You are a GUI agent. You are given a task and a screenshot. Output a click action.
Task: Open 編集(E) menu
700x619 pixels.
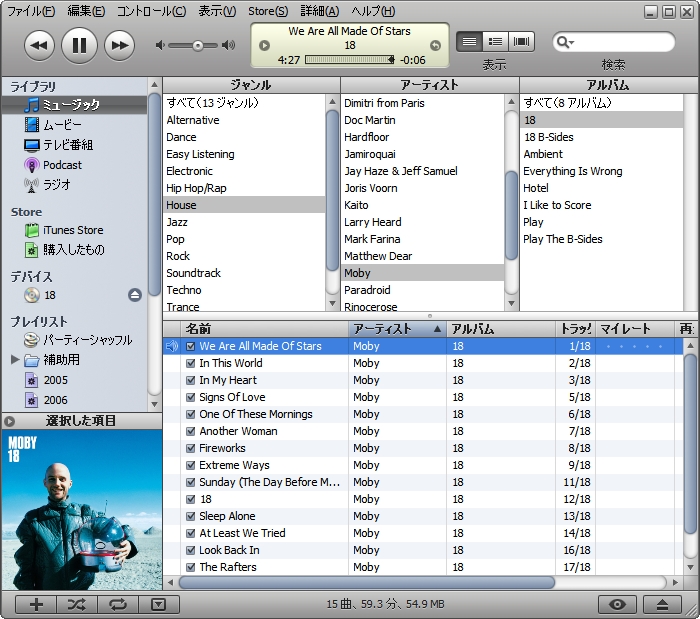[86, 11]
